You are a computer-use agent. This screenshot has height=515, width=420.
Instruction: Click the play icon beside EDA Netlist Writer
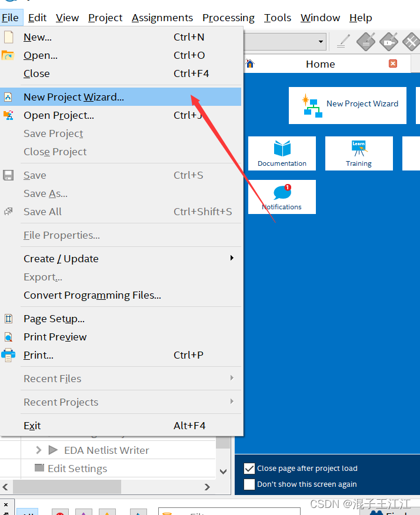[53, 450]
